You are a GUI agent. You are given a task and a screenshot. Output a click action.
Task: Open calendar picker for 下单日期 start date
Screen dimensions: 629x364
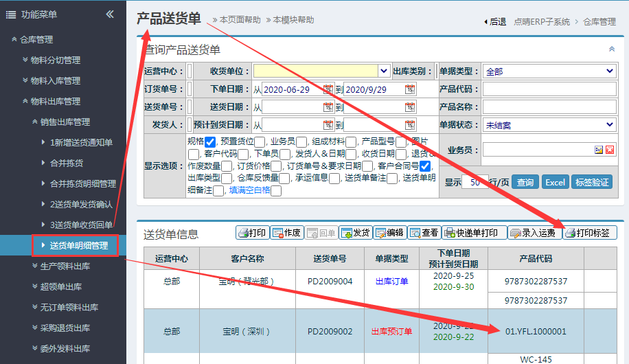pyautogui.click(x=328, y=89)
